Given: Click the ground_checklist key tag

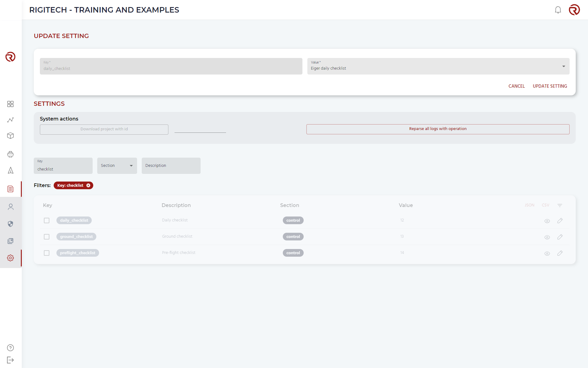Looking at the screenshot, I should pyautogui.click(x=76, y=236).
